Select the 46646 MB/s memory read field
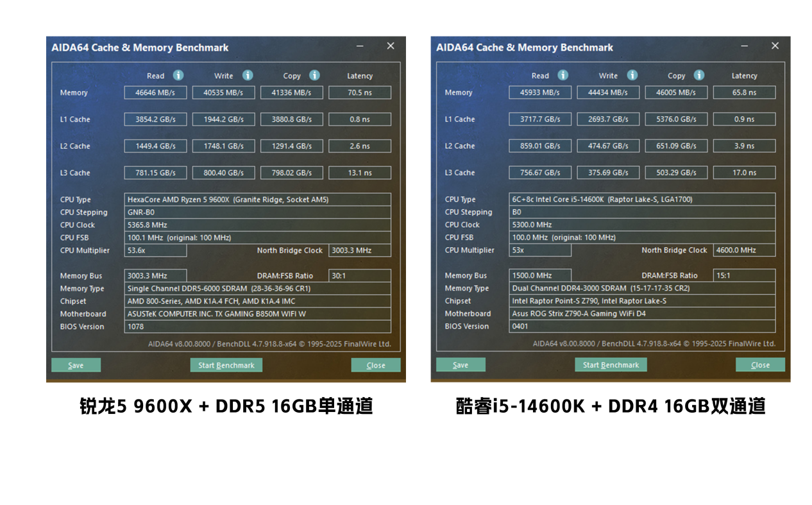The height and width of the screenshot is (505, 812). point(155,92)
